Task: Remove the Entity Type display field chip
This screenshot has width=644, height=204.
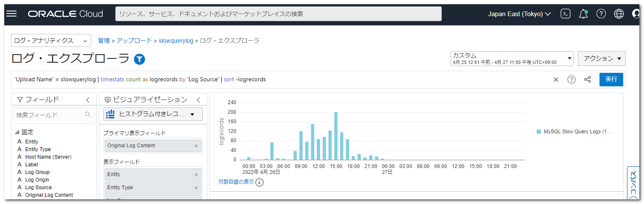Action: click(196, 188)
